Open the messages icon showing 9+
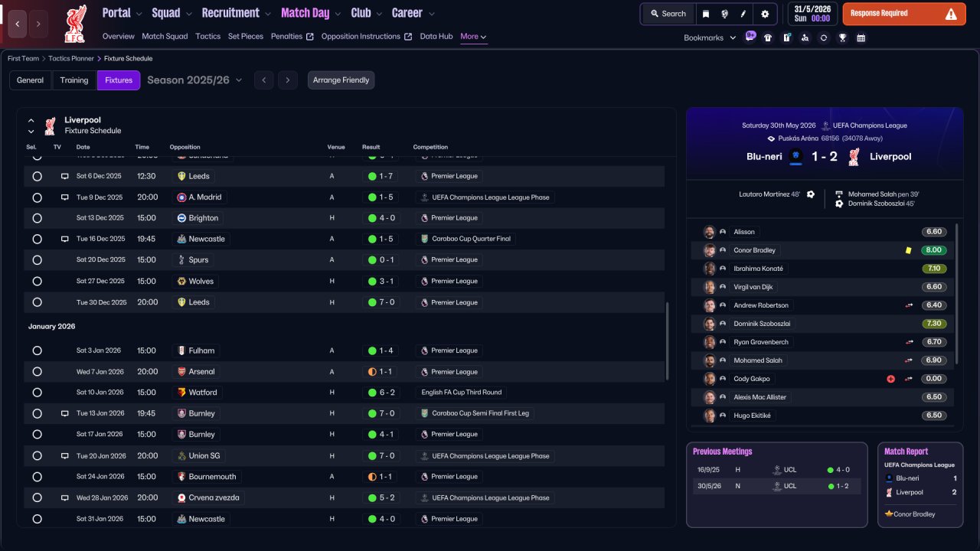 tap(750, 37)
